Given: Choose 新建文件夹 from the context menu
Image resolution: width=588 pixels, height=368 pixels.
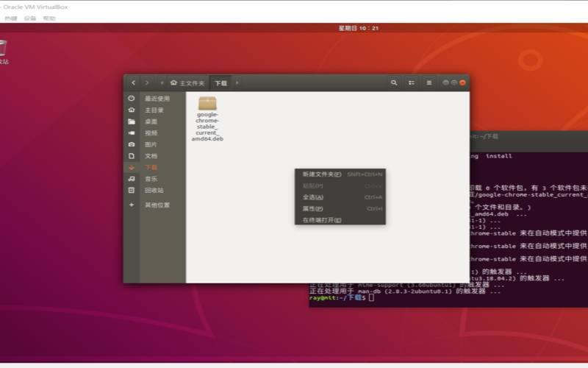Looking at the screenshot, I should 340,174.
